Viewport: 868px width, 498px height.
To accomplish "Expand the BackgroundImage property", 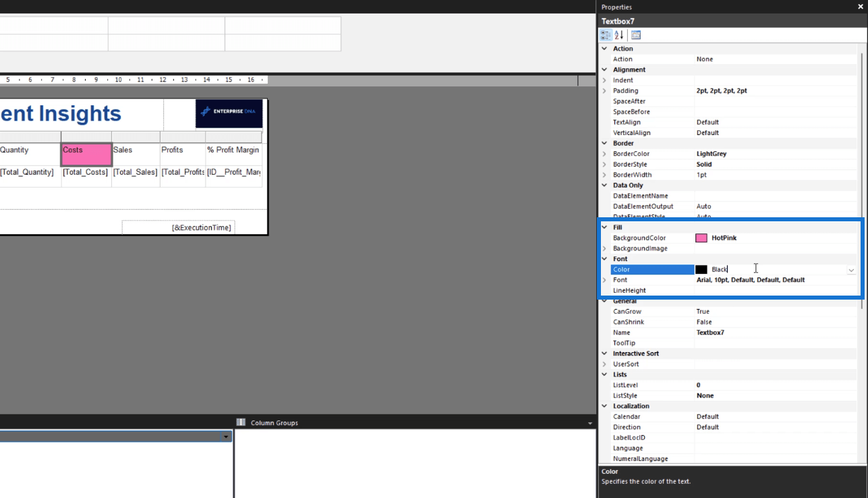I will (x=604, y=248).
